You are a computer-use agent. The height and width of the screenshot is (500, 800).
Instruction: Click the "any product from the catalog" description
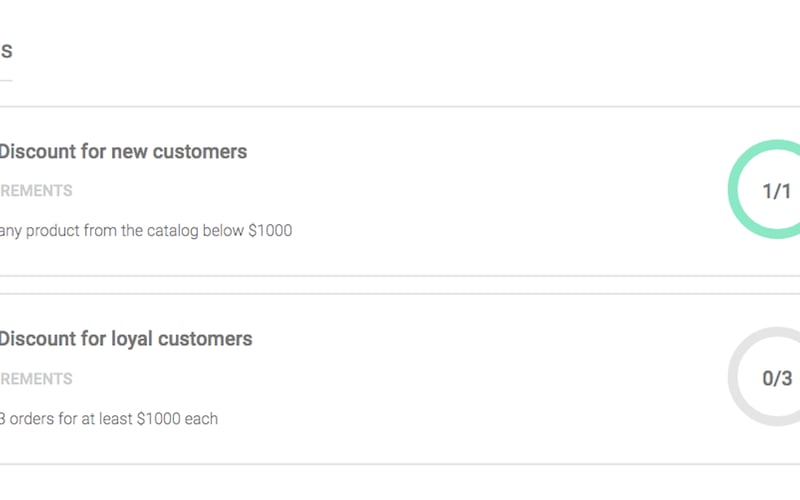[x=146, y=230]
